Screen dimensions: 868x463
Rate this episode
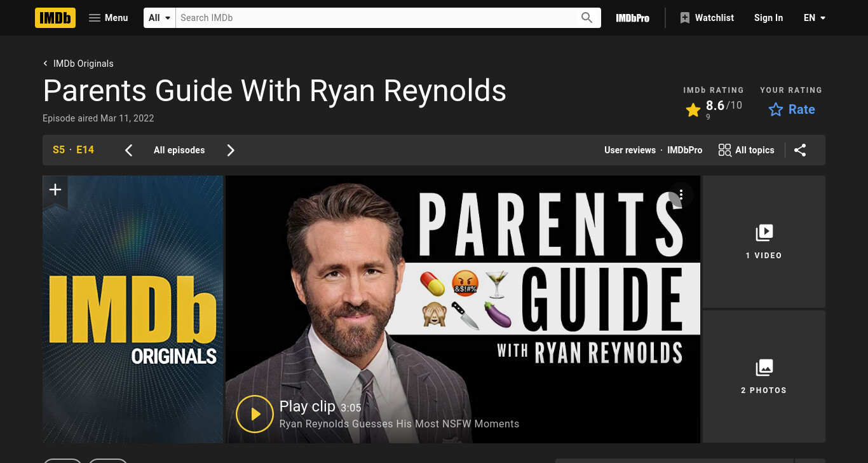(791, 109)
